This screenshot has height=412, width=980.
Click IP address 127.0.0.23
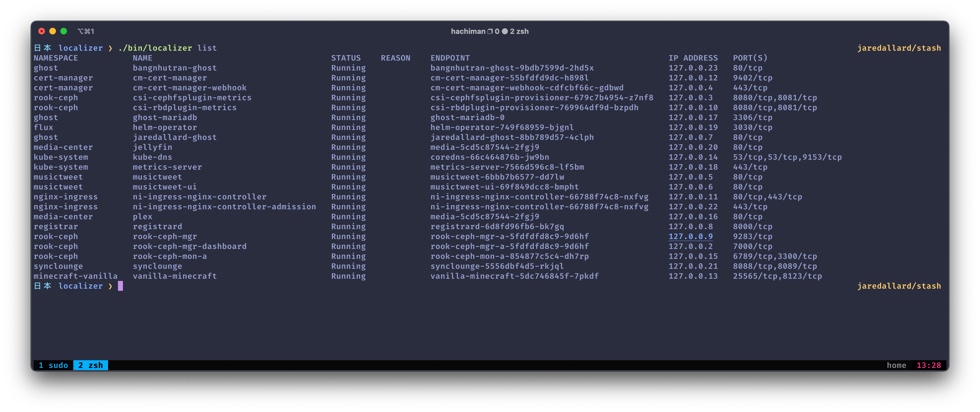pos(693,68)
